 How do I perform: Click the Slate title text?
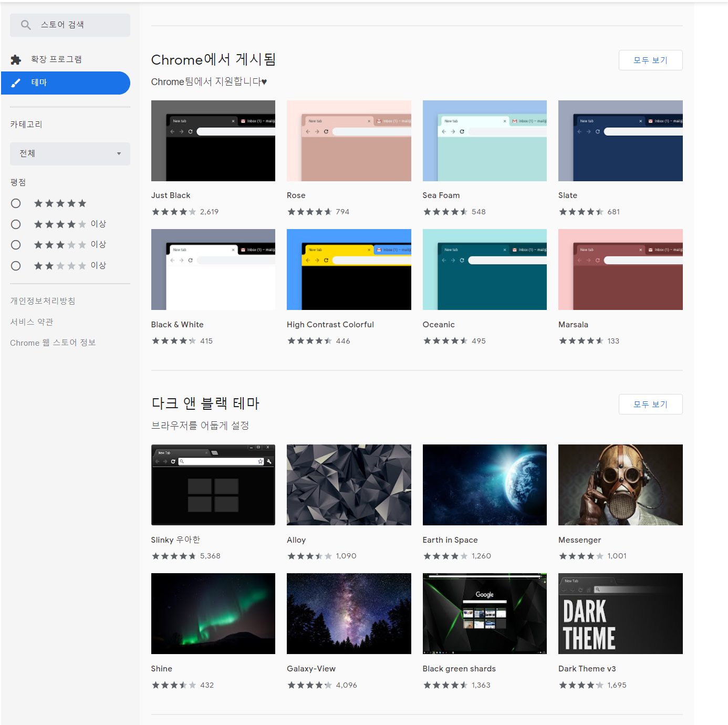coord(568,195)
